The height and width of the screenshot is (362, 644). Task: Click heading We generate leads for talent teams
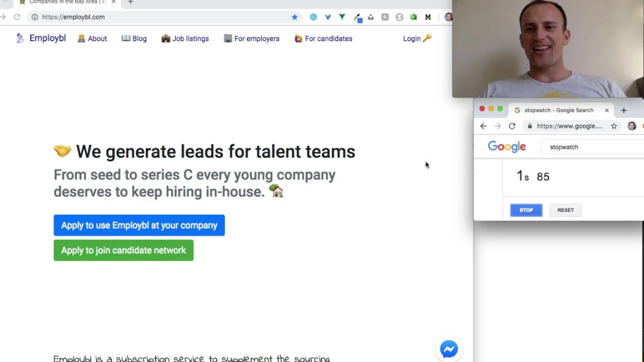[215, 151]
